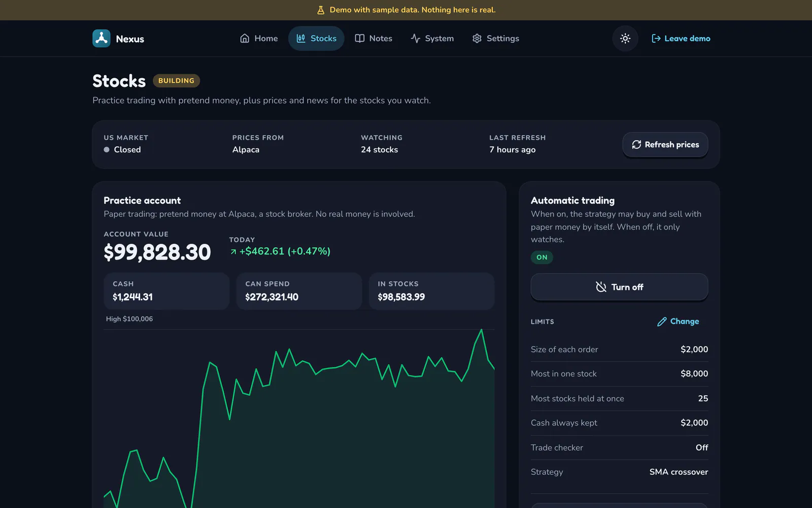The height and width of the screenshot is (508, 812).
Task: Click 'High $100,006' chart label
Action: [129, 319]
